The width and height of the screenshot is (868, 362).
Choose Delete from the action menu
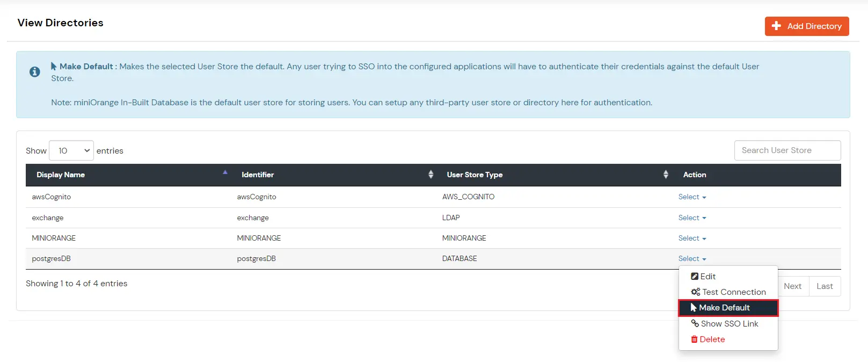click(728, 339)
